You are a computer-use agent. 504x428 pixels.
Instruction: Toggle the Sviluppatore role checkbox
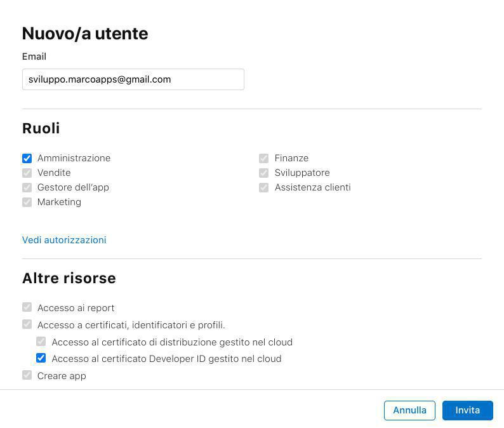point(263,173)
